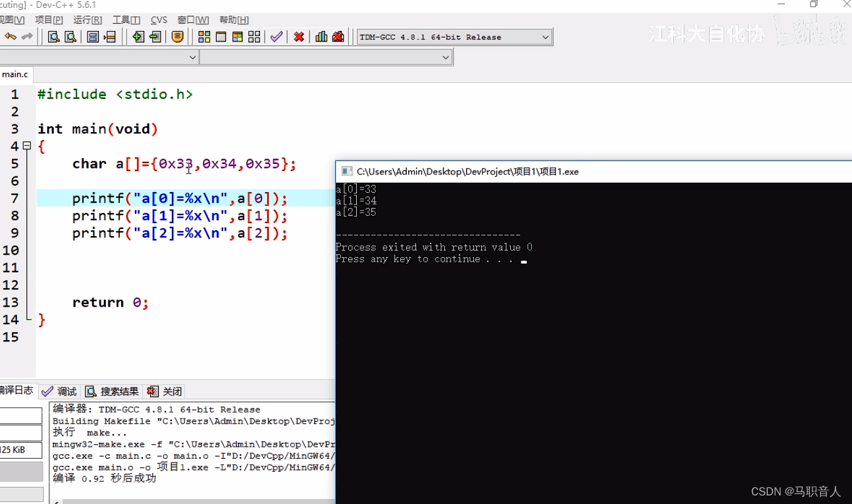Click console output a[1]=34

pos(356,201)
